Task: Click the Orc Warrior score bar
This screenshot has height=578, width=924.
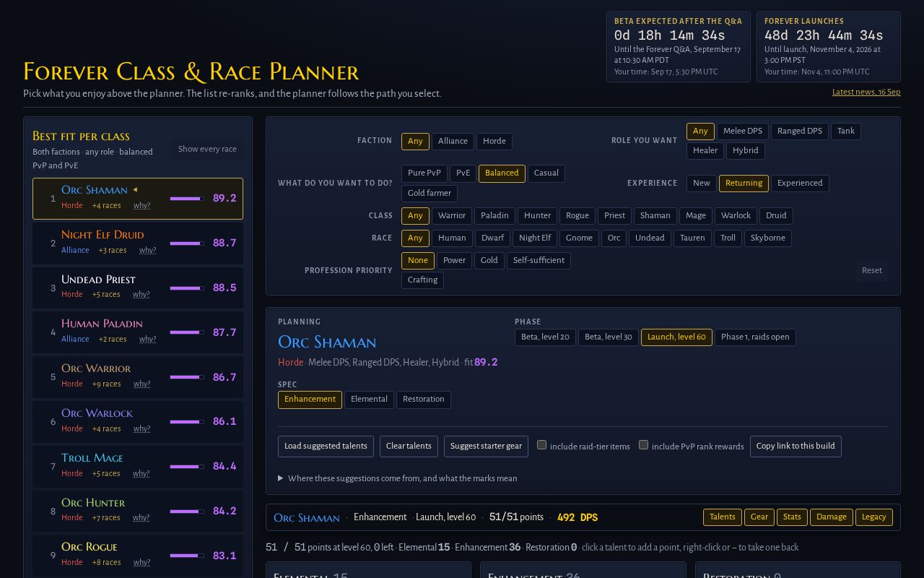Action: tap(187, 377)
